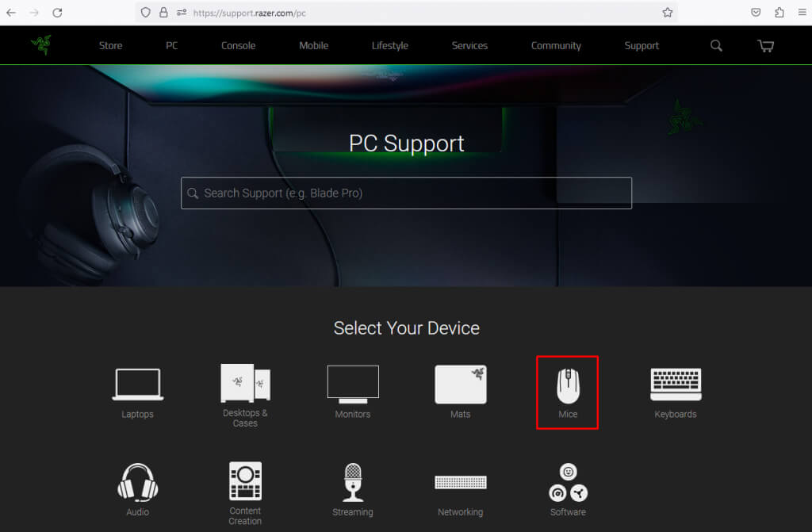Open the site permissions icon in the address bar
812x532 pixels.
coord(182,13)
